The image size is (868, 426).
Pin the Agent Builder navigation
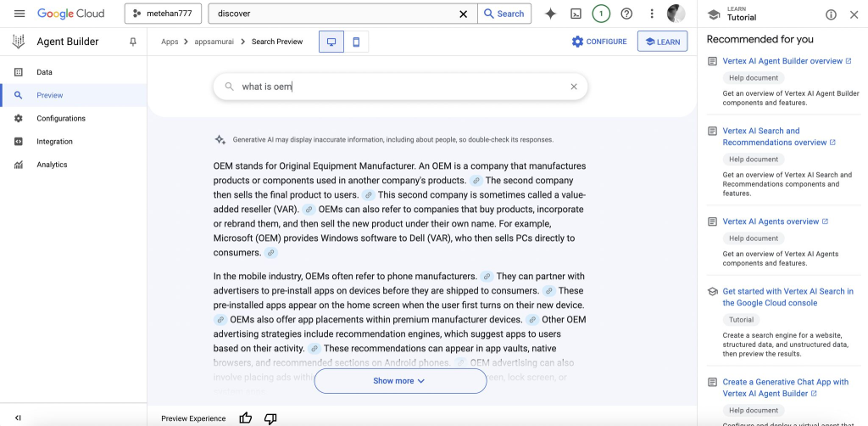click(x=132, y=42)
